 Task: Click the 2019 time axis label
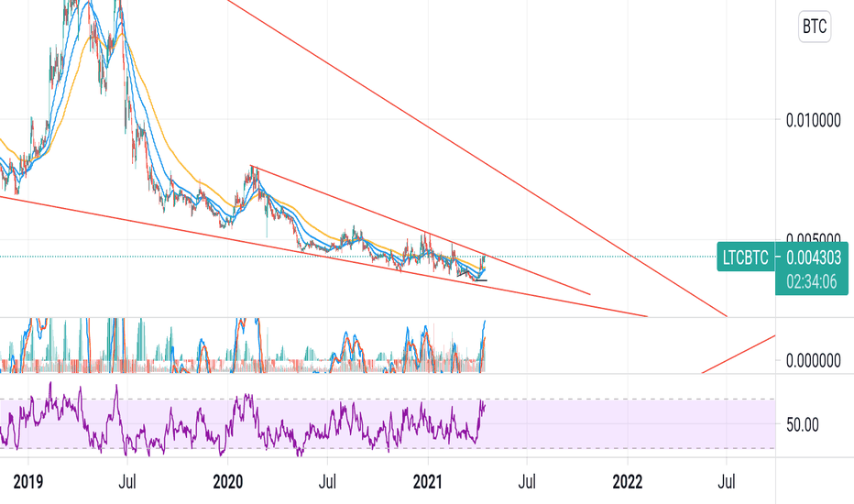(27, 482)
